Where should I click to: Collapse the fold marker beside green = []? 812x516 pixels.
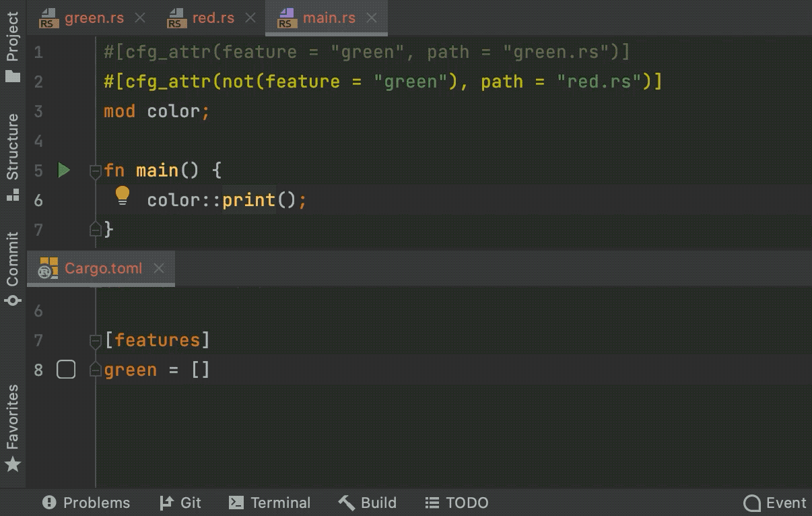[95, 369]
